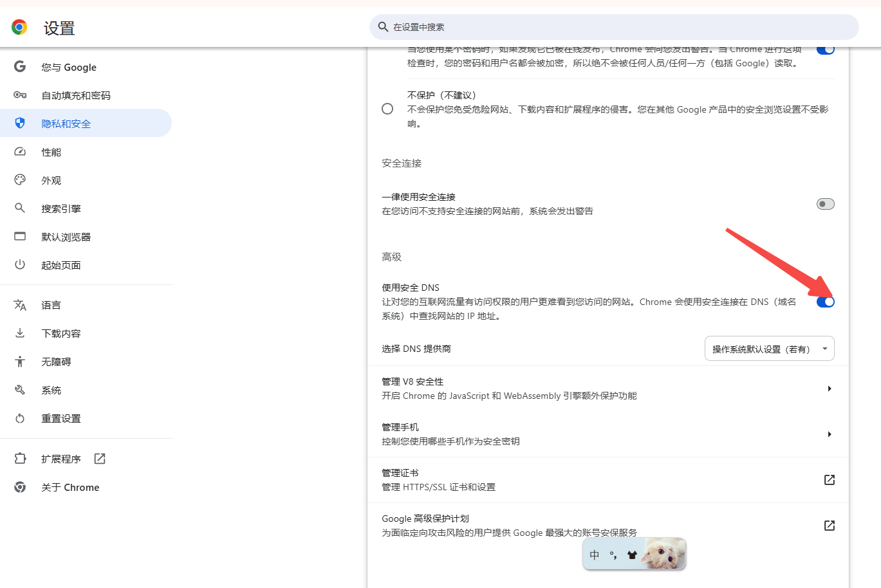Click the shirt skin icon on IME bar
The image size is (881, 588).
click(x=632, y=555)
